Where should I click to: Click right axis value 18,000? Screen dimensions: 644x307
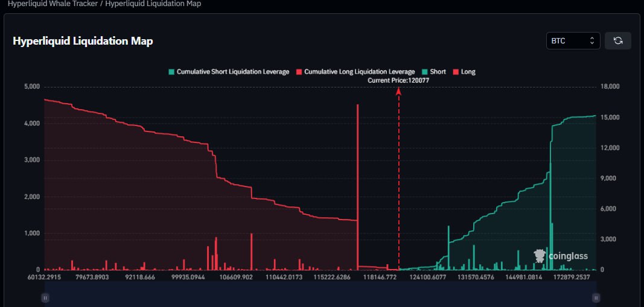click(610, 87)
